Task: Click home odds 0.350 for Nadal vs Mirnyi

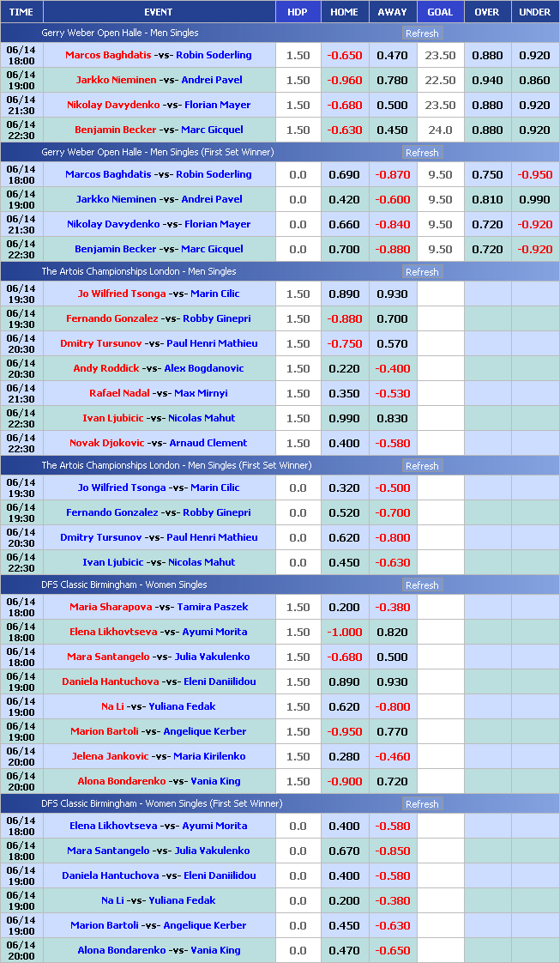Action: pyautogui.click(x=344, y=393)
